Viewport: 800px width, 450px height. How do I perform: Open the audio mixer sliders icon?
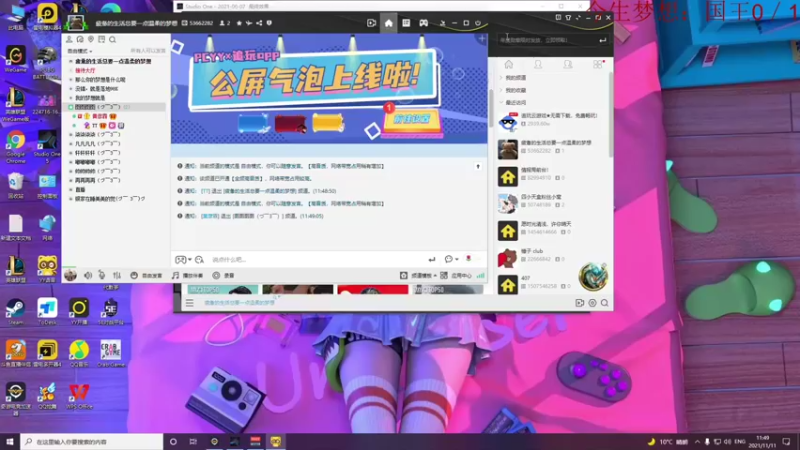pos(117,276)
